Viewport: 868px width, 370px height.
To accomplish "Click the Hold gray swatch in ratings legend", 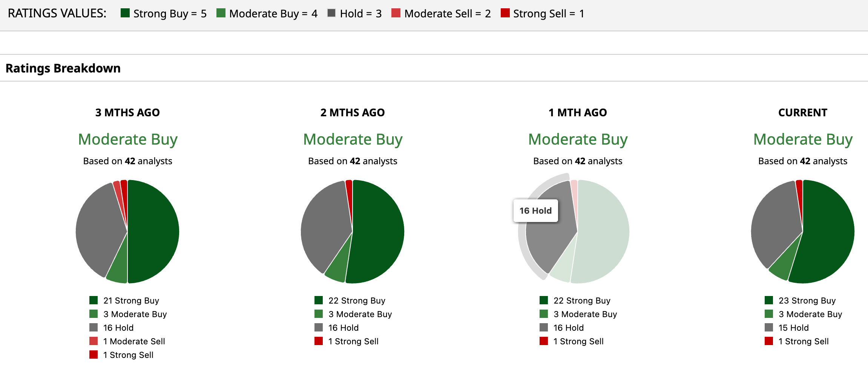I will tap(331, 13).
